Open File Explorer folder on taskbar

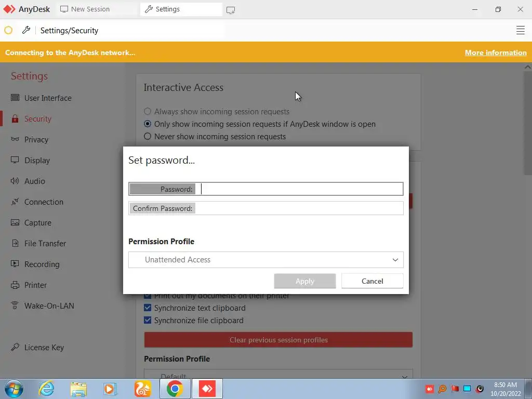coord(78,389)
